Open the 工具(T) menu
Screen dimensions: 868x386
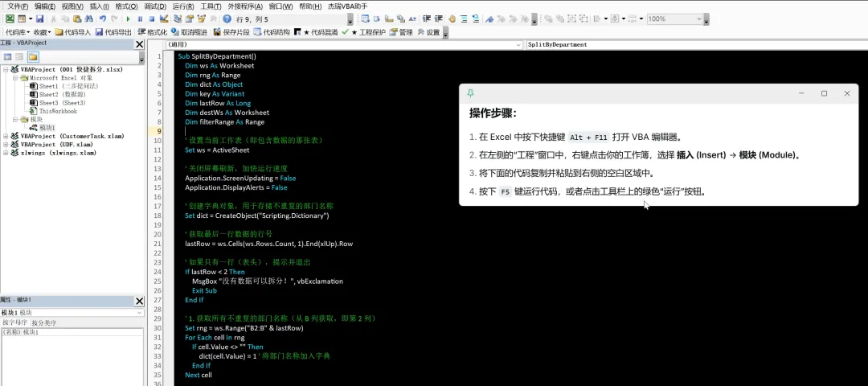[211, 6]
